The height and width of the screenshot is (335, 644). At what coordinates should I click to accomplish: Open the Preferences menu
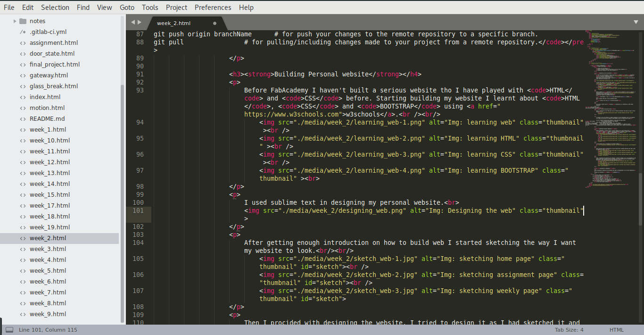[213, 8]
